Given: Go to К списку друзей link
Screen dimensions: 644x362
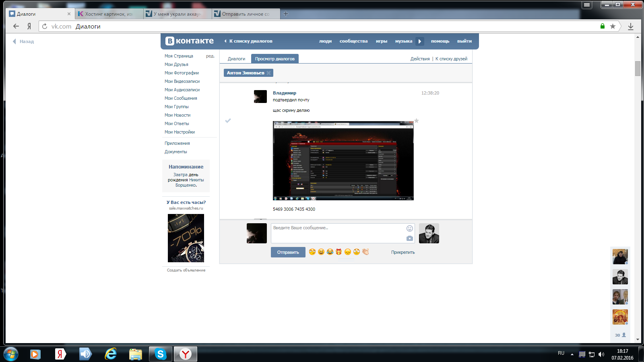Looking at the screenshot, I should (451, 59).
